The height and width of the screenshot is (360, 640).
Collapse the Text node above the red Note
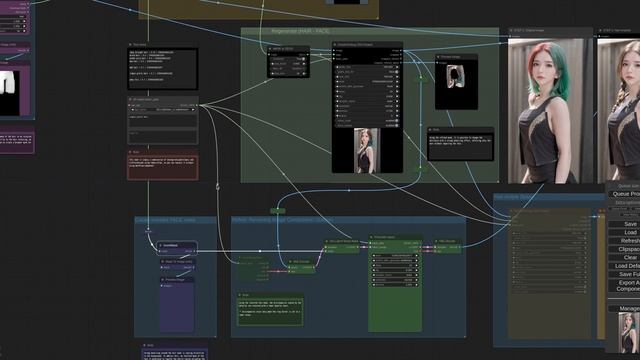click(130, 44)
